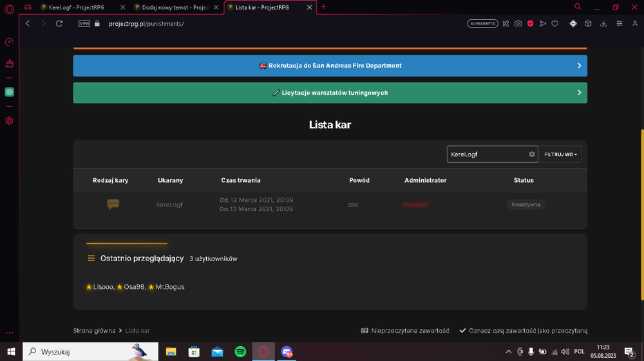Open File Explorer from taskbar
The width and height of the screenshot is (644, 361).
[171, 351]
